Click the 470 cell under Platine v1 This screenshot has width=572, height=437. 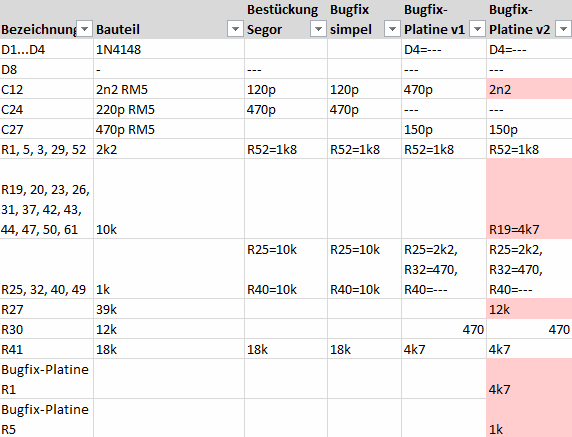click(444, 329)
